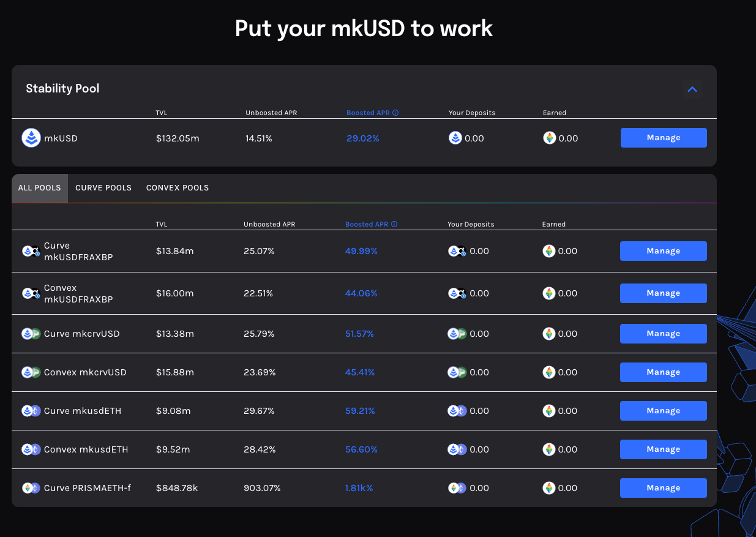Click the Curve mkcrvUSD pool pair icon
The image size is (756, 537).
click(x=31, y=334)
